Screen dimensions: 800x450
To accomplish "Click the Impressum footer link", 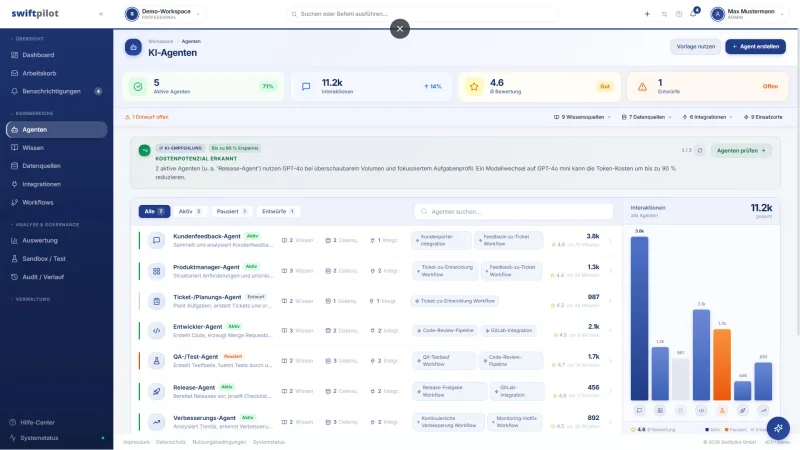I will [x=136, y=442].
